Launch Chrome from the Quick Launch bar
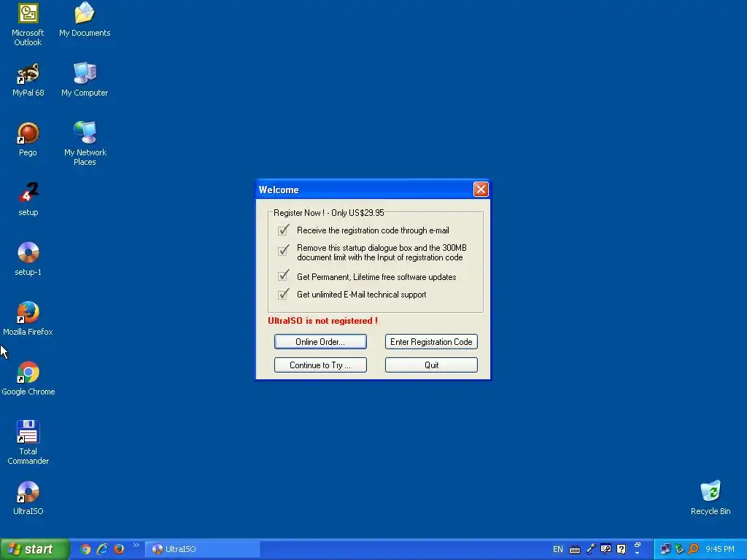 coord(86,549)
